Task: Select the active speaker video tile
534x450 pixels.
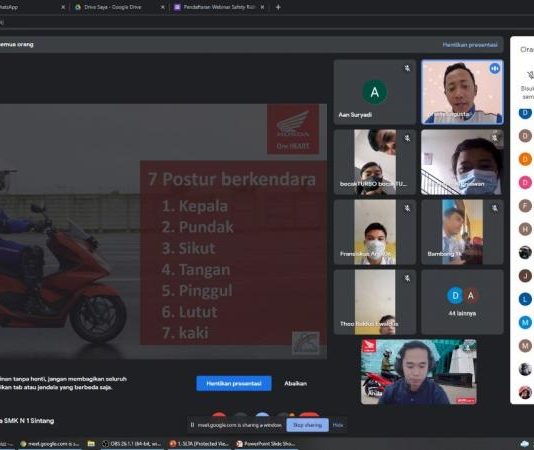Action: point(462,92)
